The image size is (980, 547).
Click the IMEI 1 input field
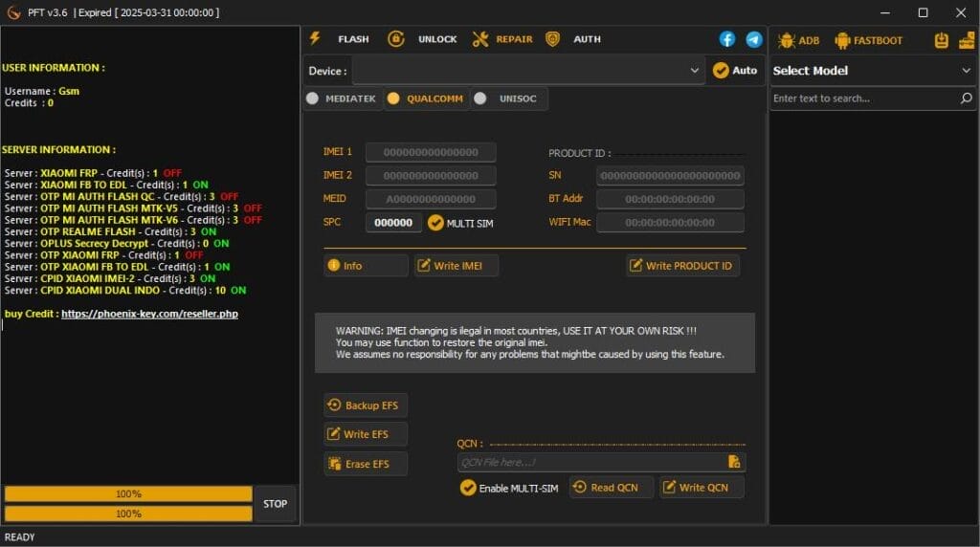pos(431,152)
